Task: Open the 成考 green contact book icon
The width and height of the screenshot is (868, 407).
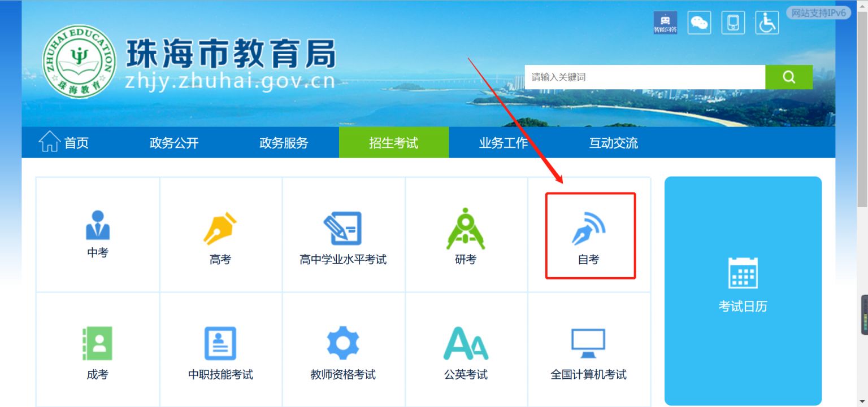Action: coord(98,343)
